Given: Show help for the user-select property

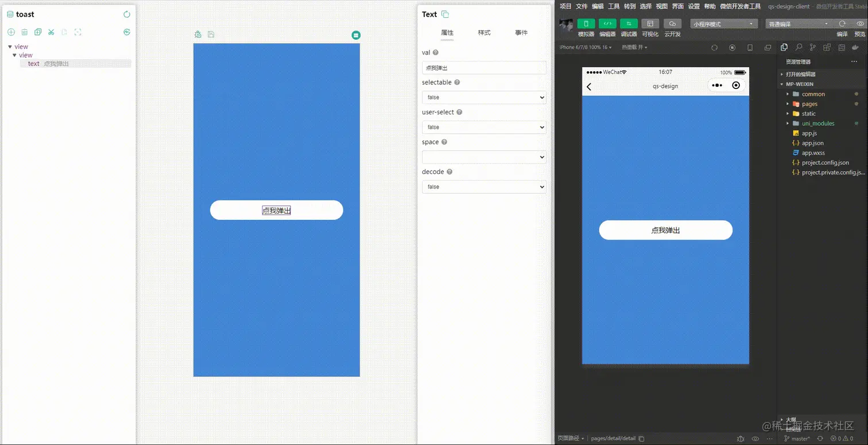Looking at the screenshot, I should (x=459, y=113).
